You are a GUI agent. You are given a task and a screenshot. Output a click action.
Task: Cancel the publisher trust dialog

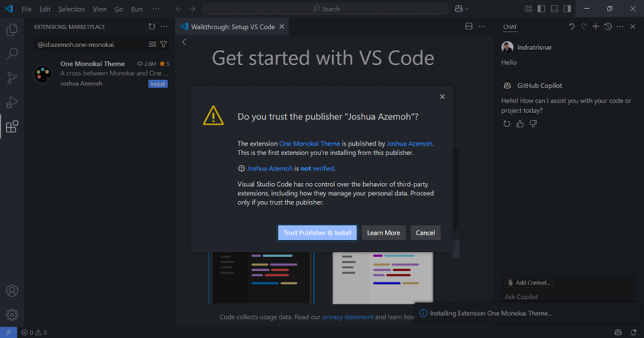pos(425,233)
